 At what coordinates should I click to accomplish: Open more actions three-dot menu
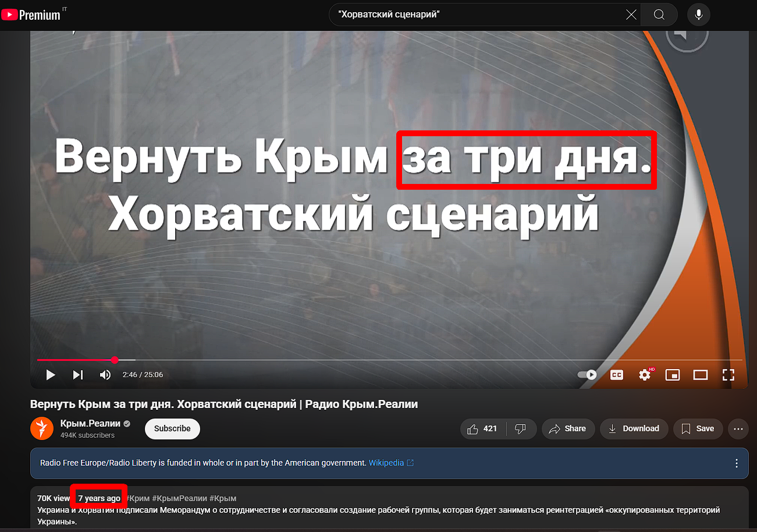738,429
